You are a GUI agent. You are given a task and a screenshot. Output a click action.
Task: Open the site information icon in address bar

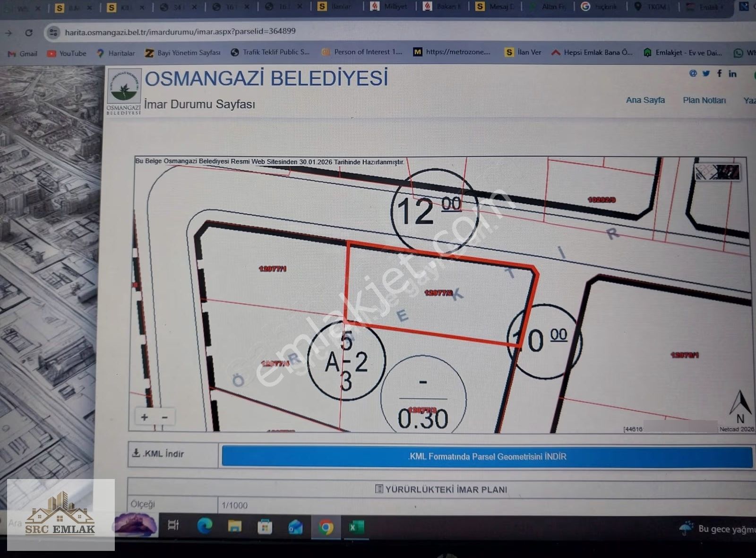tap(53, 32)
